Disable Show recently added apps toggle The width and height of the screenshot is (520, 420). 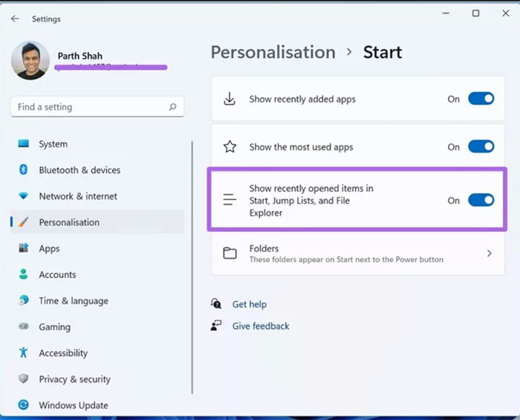click(x=481, y=99)
